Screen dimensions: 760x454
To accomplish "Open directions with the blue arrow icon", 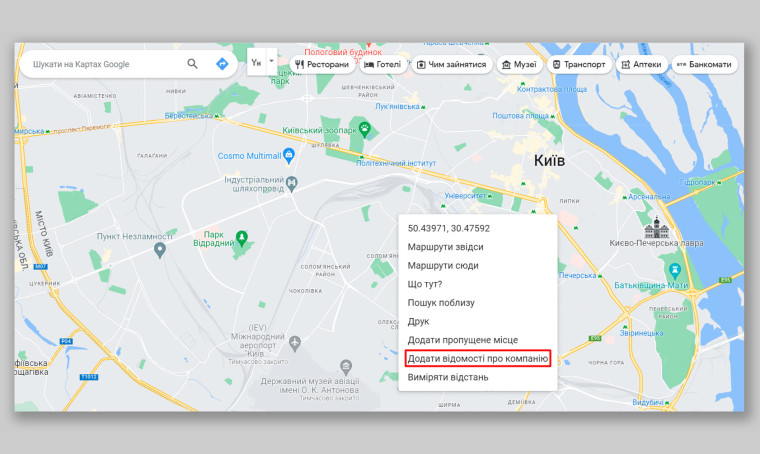I will pyautogui.click(x=222, y=64).
